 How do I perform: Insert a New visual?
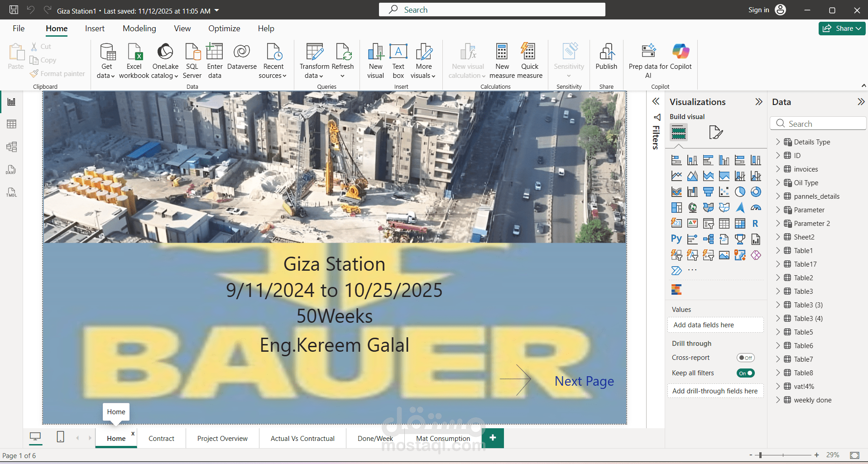[375, 61]
